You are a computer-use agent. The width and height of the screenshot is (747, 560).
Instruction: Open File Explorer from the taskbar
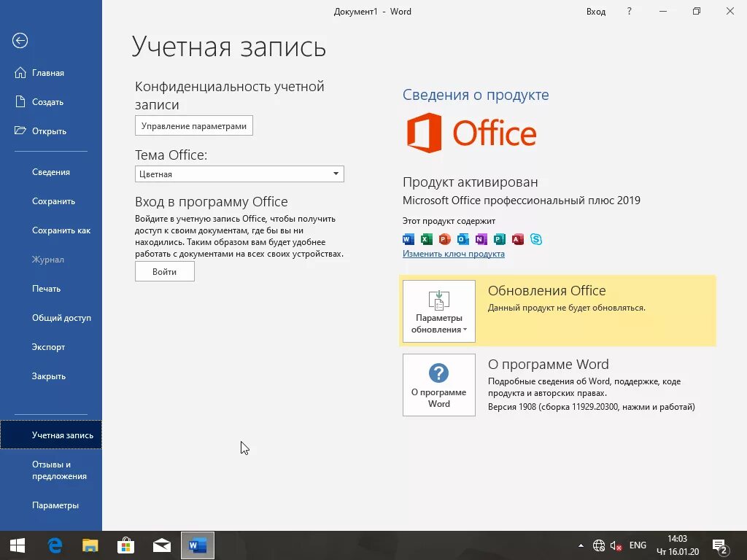pyautogui.click(x=90, y=545)
